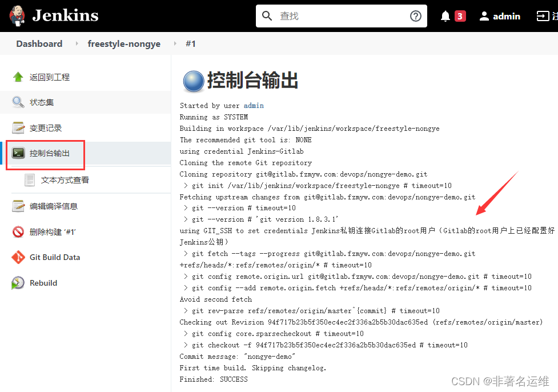This screenshot has height=392, width=558.
Task: Click 'git config core.sparsecheckout' line
Action: point(274,333)
